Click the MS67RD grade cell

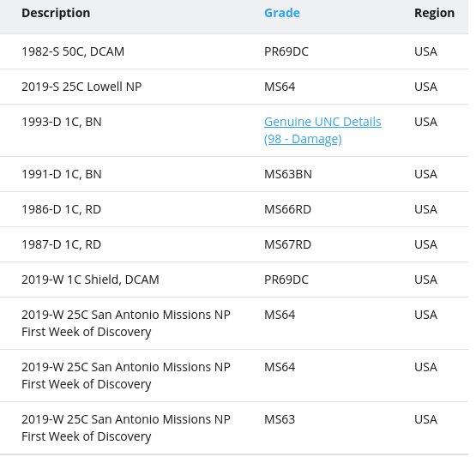287,244
